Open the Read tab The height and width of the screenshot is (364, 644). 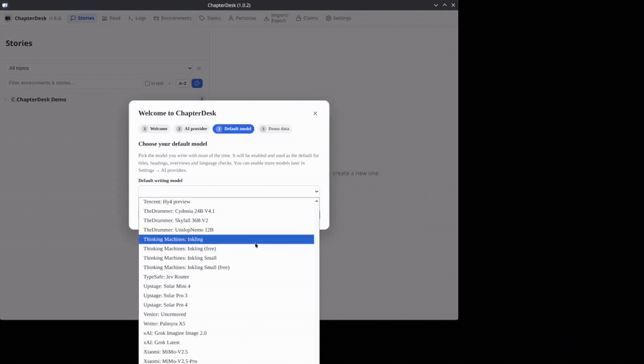111,18
